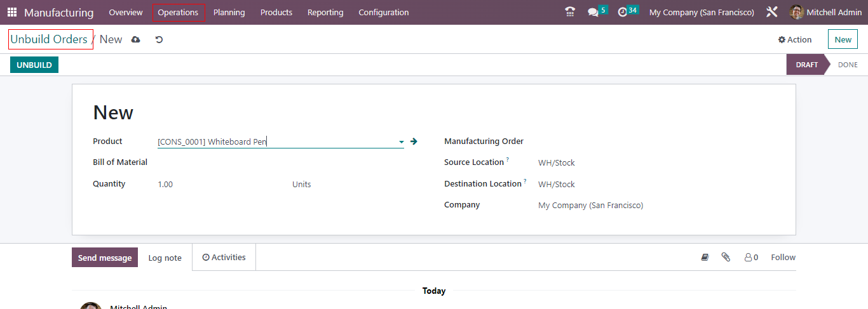Switch to the Log note tab
This screenshot has width=868, height=309.
pyautogui.click(x=165, y=258)
